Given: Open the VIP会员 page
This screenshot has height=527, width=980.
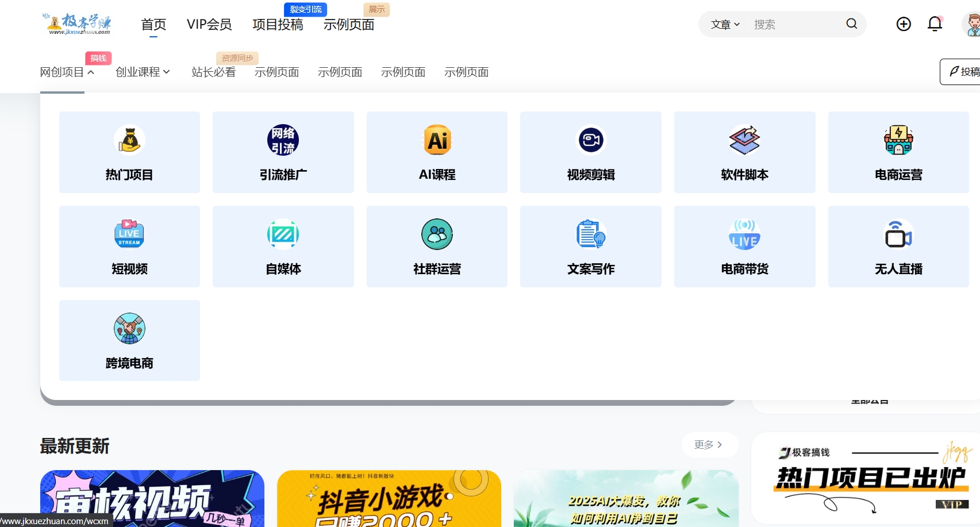Looking at the screenshot, I should coord(210,24).
